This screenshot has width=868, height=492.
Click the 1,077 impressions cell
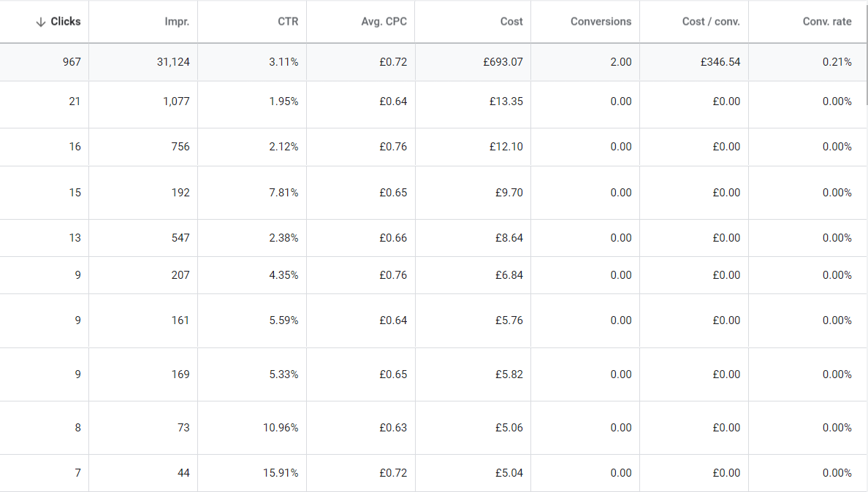[176, 101]
